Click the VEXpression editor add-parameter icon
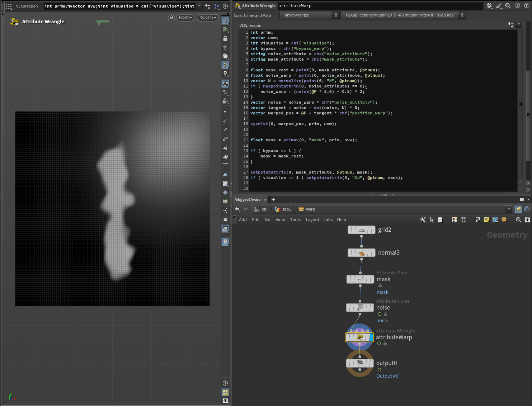The image size is (532, 406). (x=510, y=24)
